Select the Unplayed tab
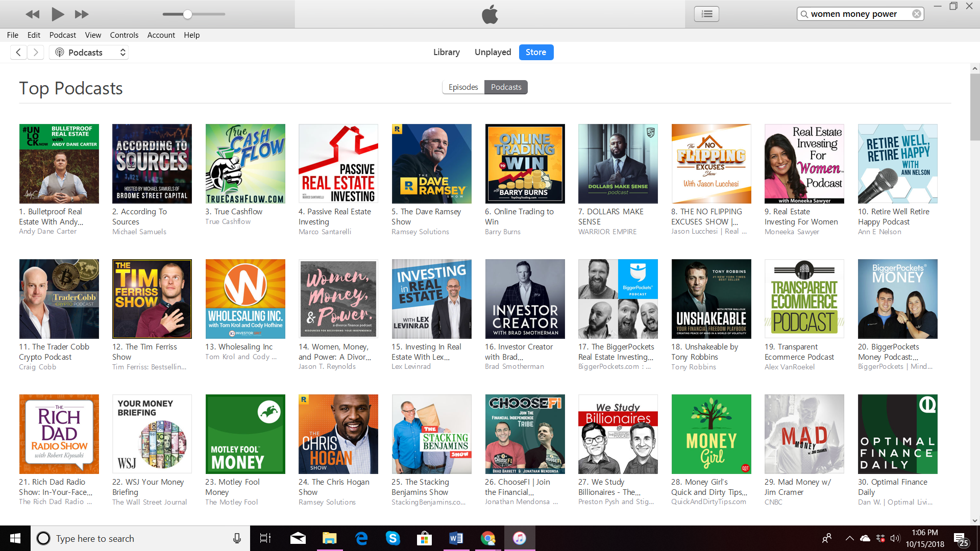This screenshot has width=980, height=551. 493,52
